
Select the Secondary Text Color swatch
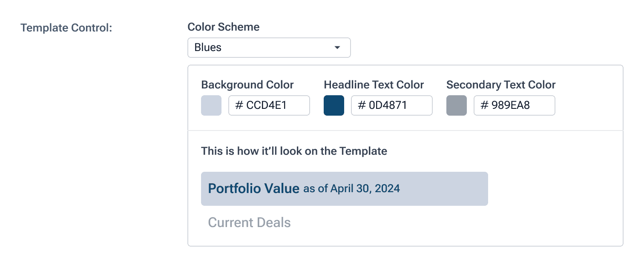[x=457, y=105]
